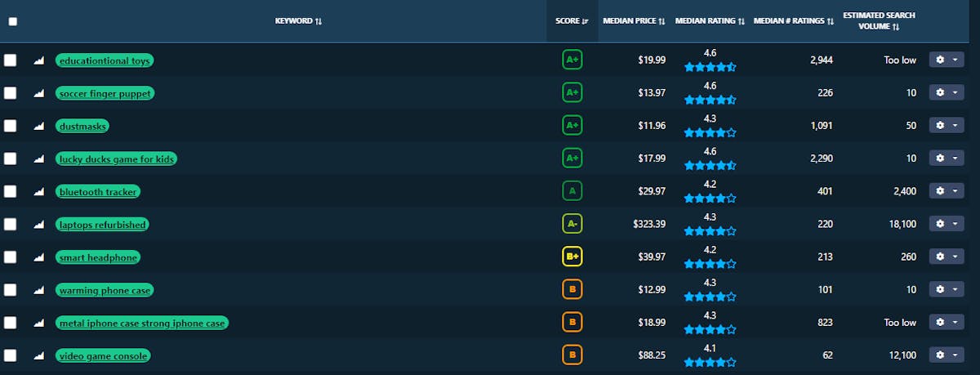The width and height of the screenshot is (980, 375).
Task: Open gear dropdown for soccer finger puppet row
Action: point(947,93)
